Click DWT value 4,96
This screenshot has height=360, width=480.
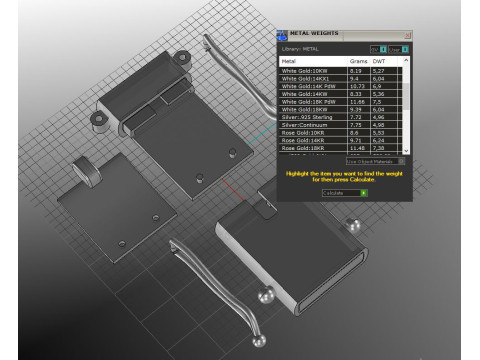click(x=379, y=117)
